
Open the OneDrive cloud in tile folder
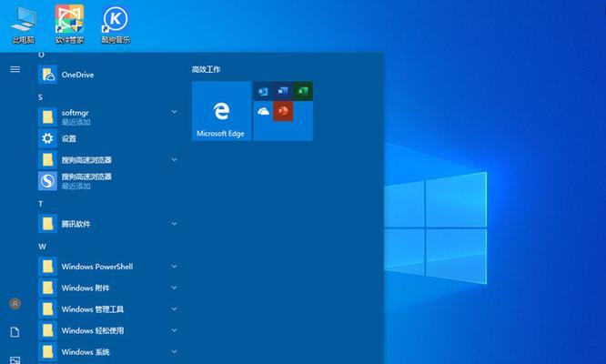(x=263, y=111)
